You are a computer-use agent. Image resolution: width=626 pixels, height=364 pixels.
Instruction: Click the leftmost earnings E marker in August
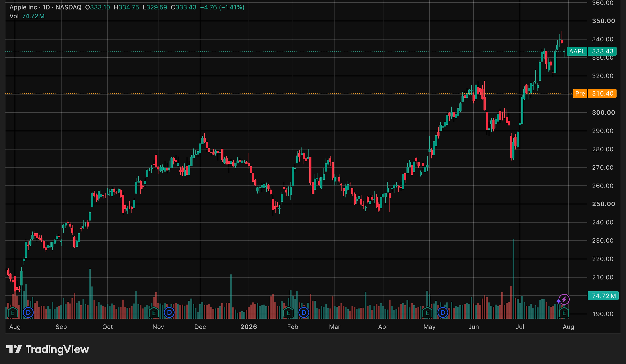tap(13, 312)
